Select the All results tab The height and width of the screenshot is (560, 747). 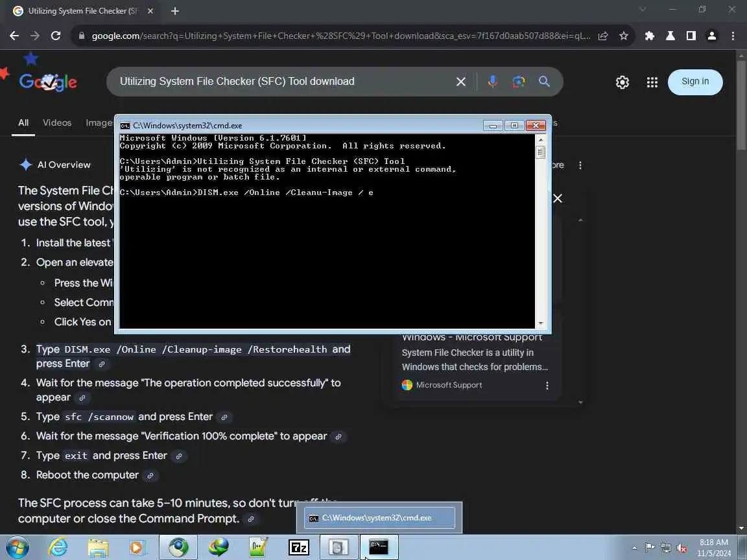pos(23,123)
